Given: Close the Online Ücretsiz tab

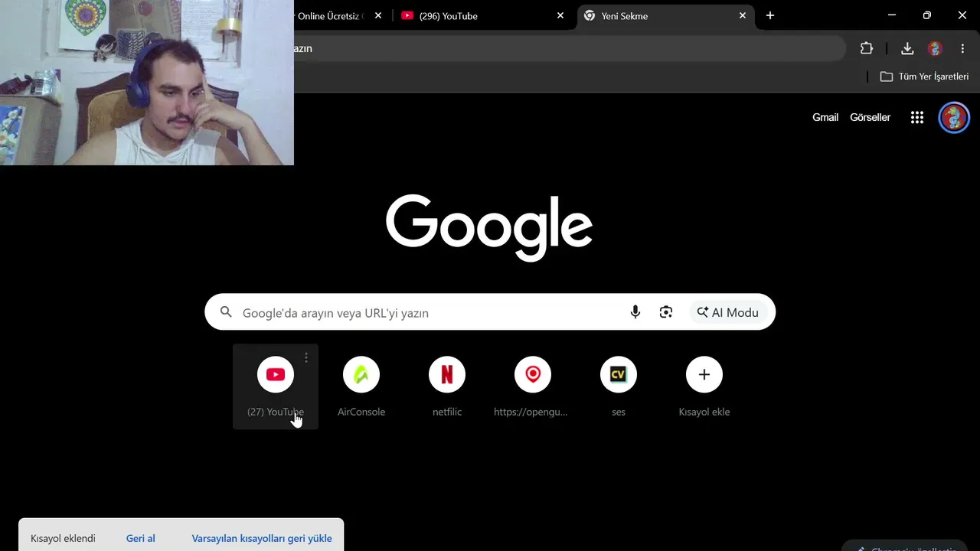Looking at the screenshot, I should 378,15.
